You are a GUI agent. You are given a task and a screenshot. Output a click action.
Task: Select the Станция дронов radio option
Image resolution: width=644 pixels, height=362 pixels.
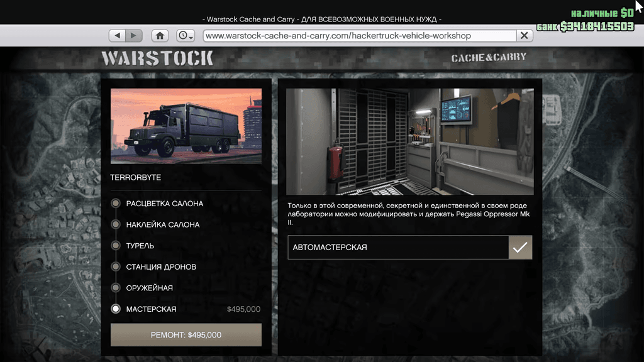point(116,266)
